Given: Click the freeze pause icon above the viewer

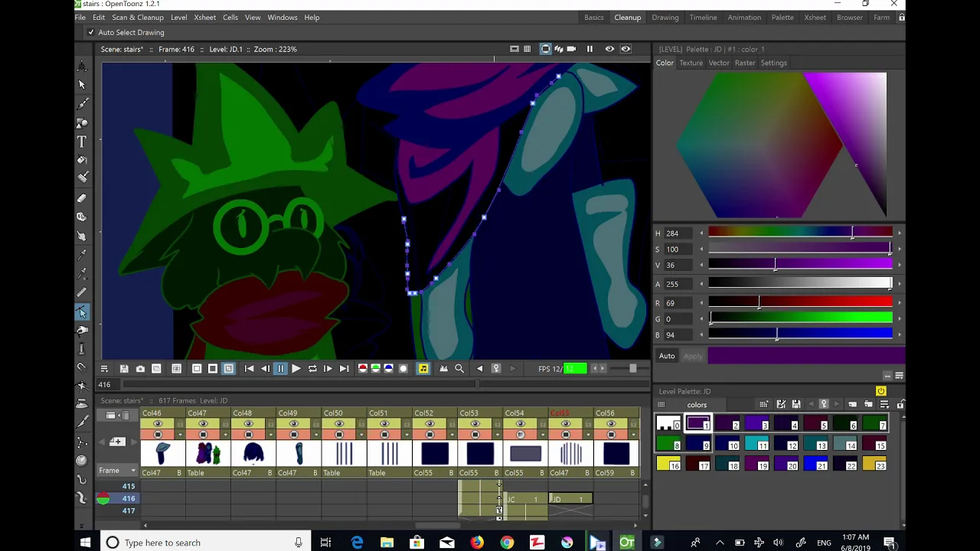Looking at the screenshot, I should tap(590, 49).
